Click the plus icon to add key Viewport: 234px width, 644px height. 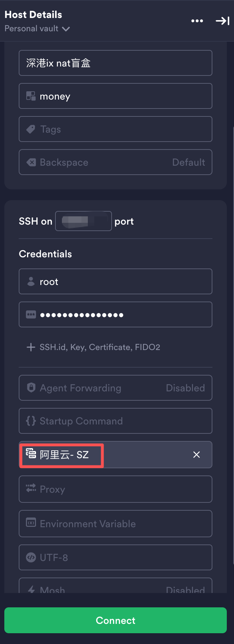31,347
